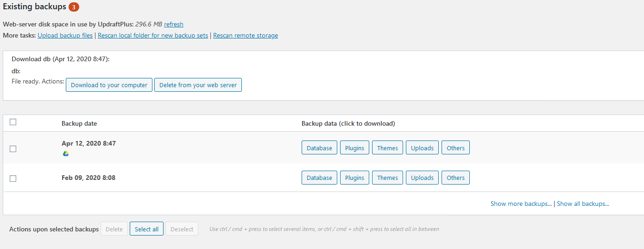Select the Apr 12, 2020 8:47 backup date row

[x=323, y=148]
